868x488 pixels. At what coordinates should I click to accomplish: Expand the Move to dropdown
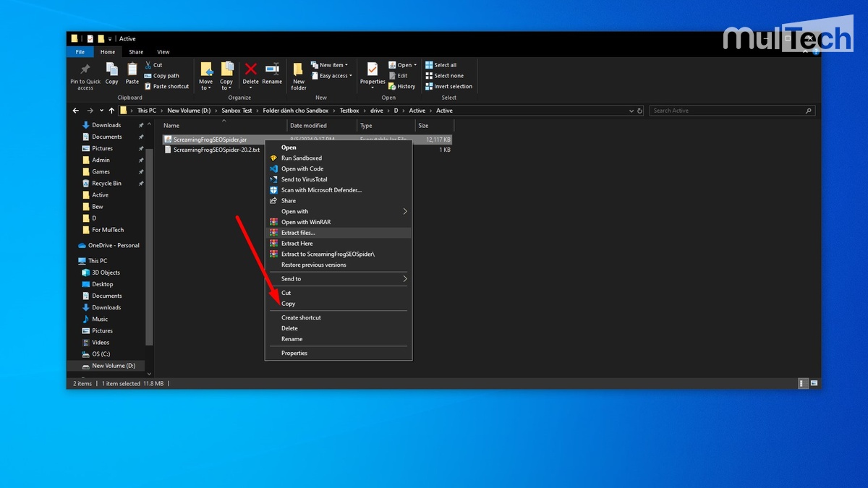tap(206, 85)
